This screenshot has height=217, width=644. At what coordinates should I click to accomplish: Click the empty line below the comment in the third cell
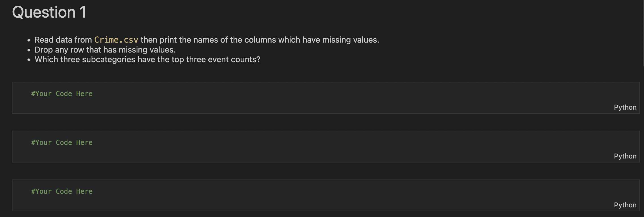[x=312, y=202]
